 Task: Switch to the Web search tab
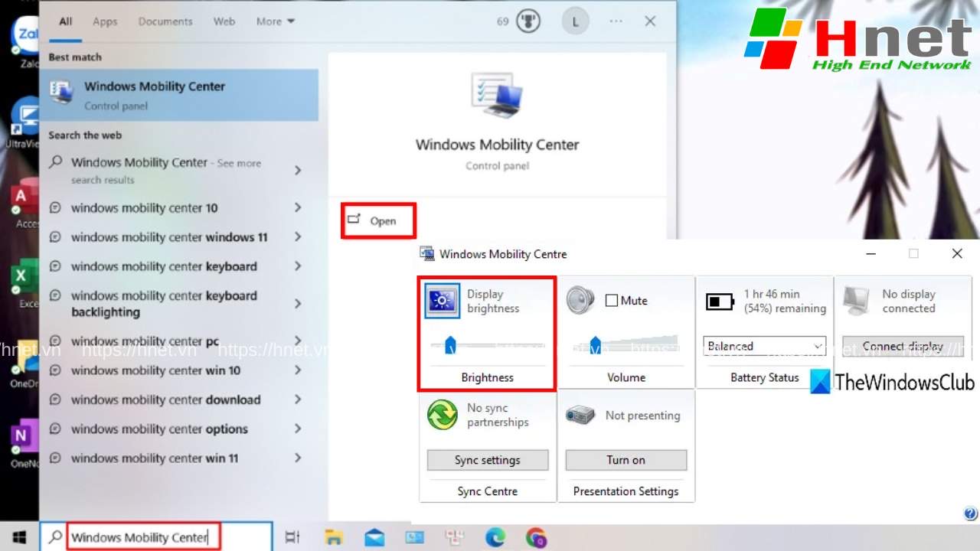click(224, 21)
